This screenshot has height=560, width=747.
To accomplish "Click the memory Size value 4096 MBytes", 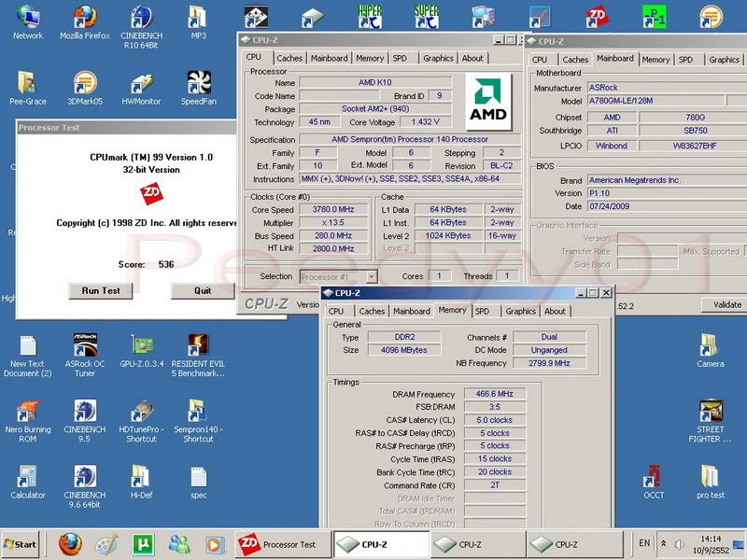I will click(x=404, y=350).
